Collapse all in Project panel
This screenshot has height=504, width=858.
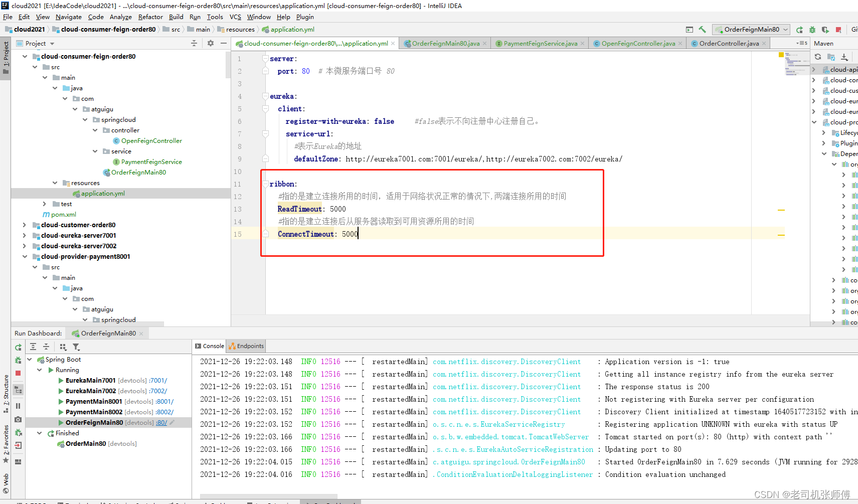(x=194, y=43)
